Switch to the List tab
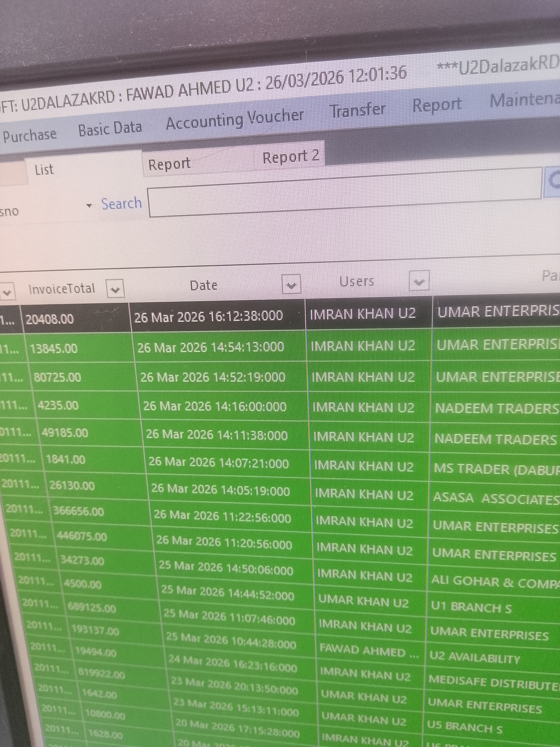Image resolution: width=560 pixels, height=747 pixels. tap(44, 170)
